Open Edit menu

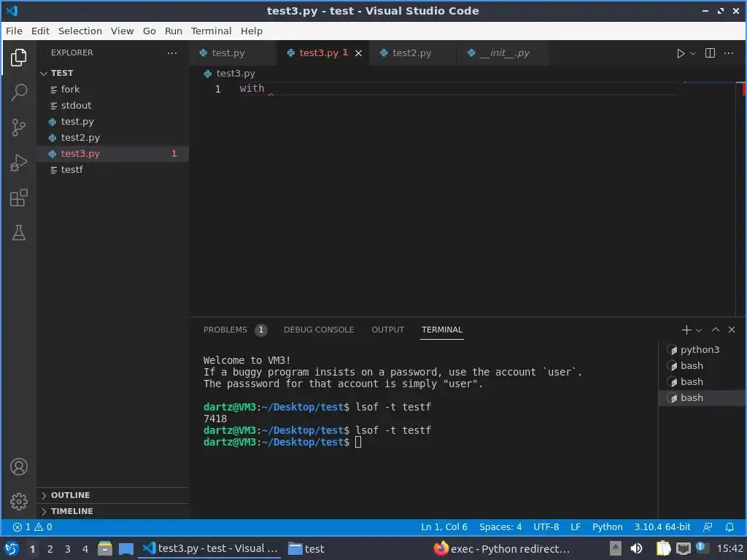pos(40,31)
